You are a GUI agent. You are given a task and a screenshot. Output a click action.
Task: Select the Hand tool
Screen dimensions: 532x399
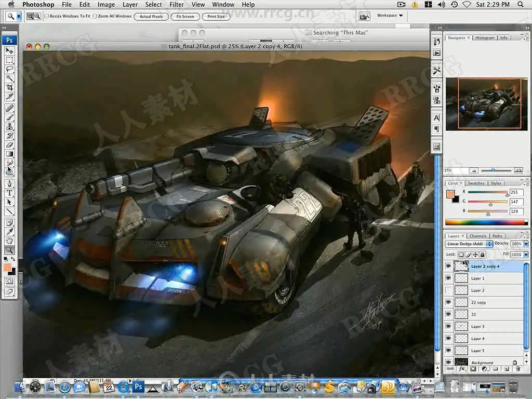pyautogui.click(x=9, y=241)
